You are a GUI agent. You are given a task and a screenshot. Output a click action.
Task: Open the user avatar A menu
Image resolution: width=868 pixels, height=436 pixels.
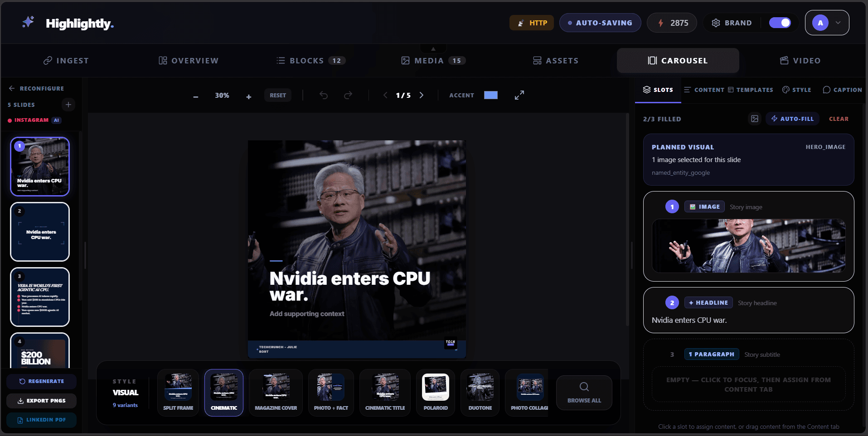pos(820,23)
